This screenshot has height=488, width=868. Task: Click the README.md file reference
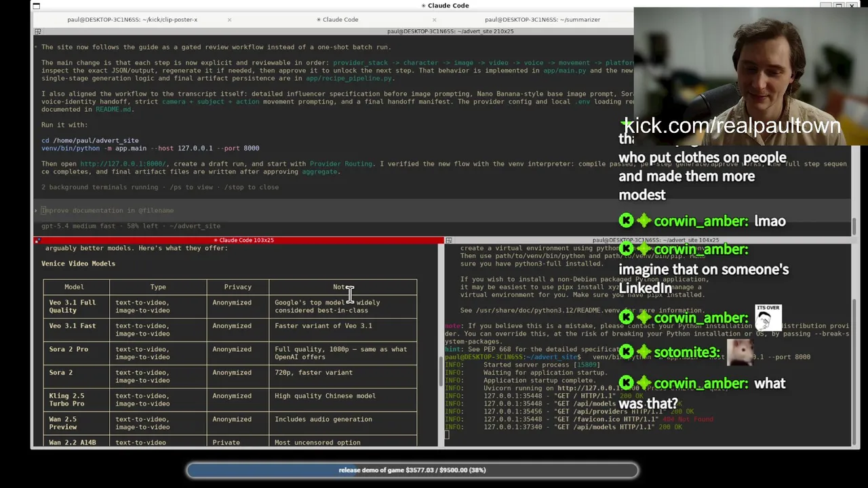tap(113, 109)
